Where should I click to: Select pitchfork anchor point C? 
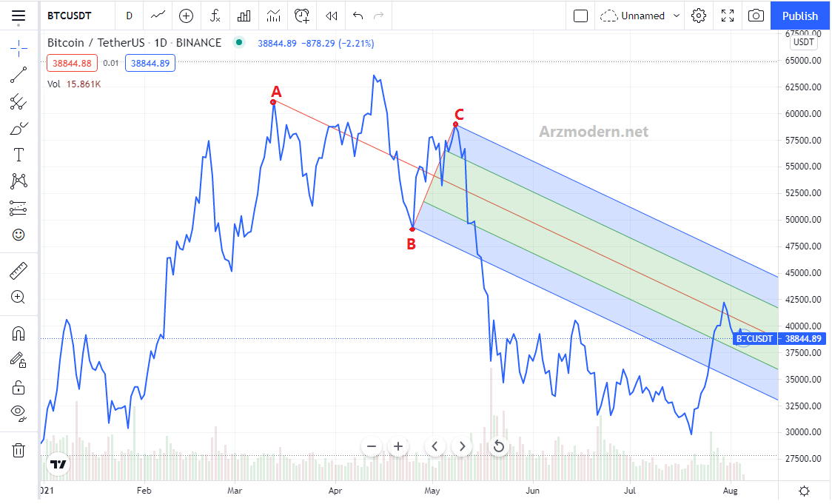pos(455,124)
